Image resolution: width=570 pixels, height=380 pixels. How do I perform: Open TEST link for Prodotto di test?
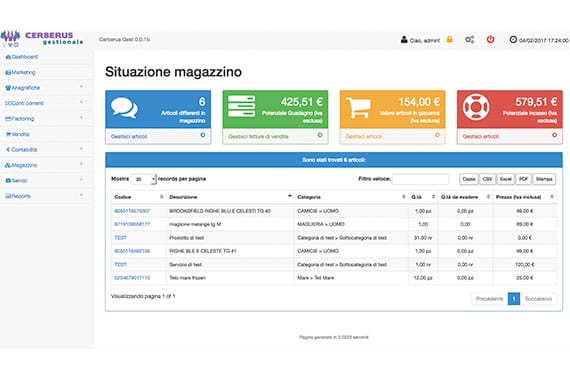(120, 238)
